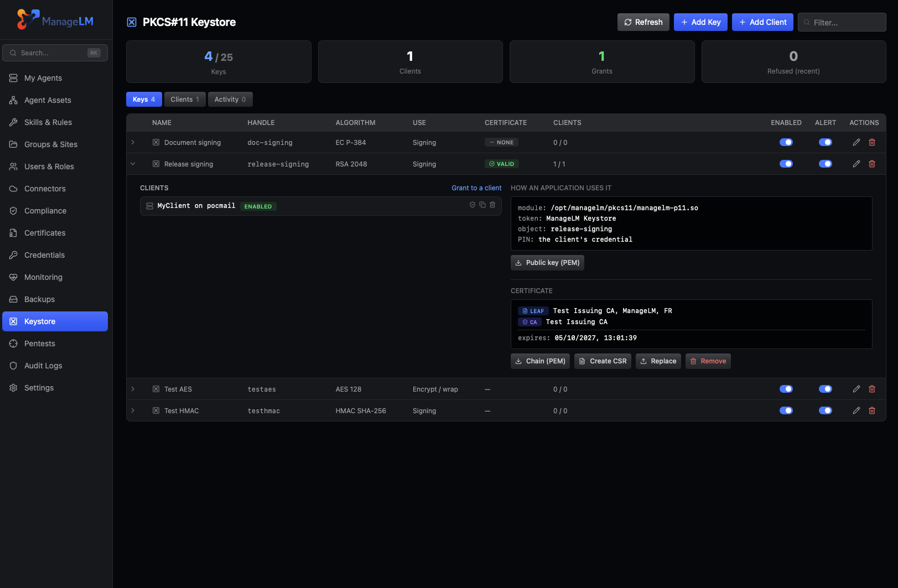
Task: Edit the Test AES key with the pencil icon
Action: pyautogui.click(x=857, y=389)
